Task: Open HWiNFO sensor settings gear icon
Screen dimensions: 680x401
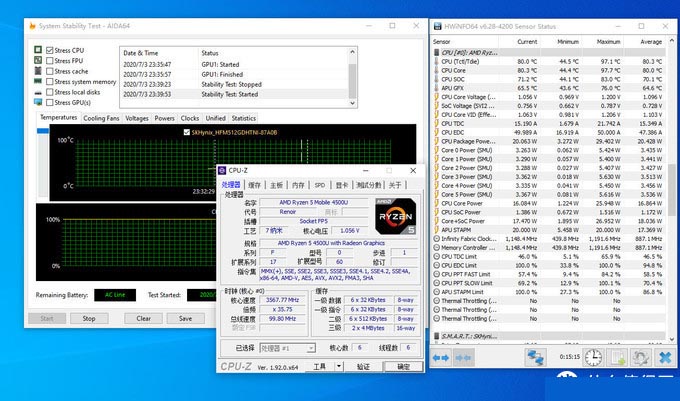Action: point(640,358)
